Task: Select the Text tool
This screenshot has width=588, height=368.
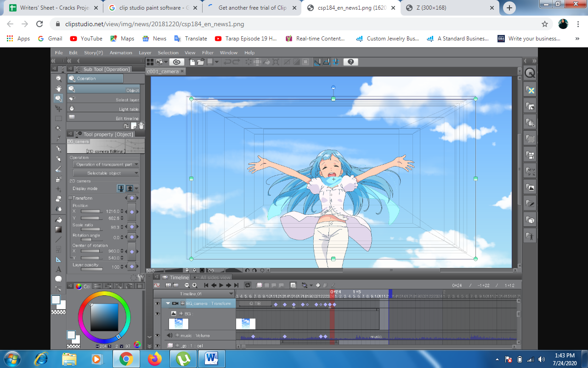Action: click(58, 269)
